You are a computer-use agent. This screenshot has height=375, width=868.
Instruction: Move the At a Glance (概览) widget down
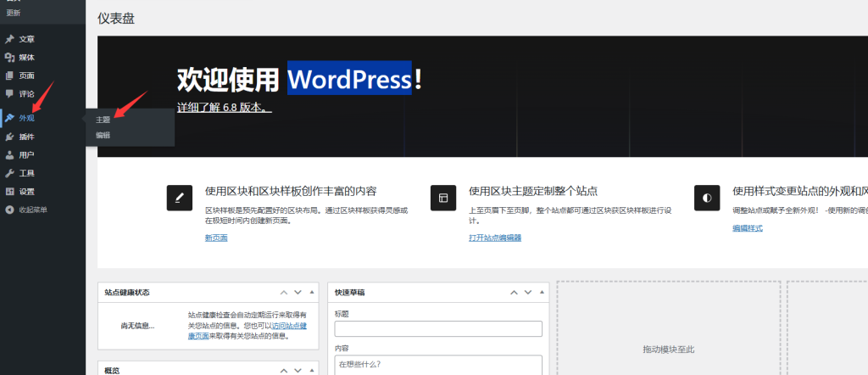tap(298, 371)
